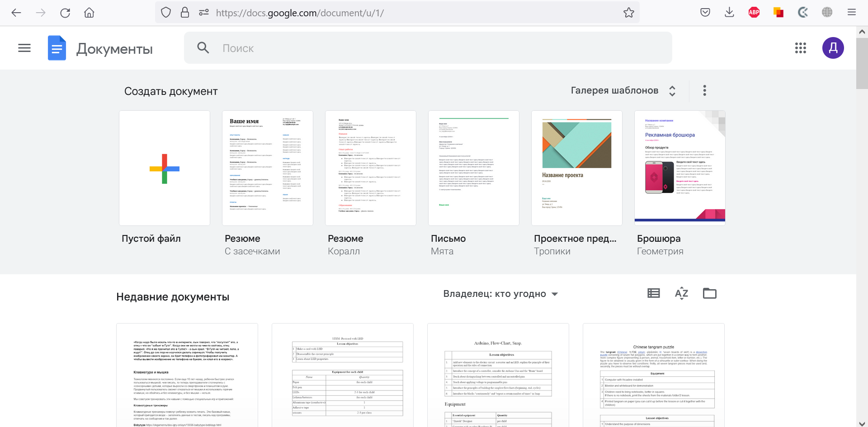Expand the Галерея шаблонов gallery
Viewport: 868px width, 427px height.
(x=624, y=90)
